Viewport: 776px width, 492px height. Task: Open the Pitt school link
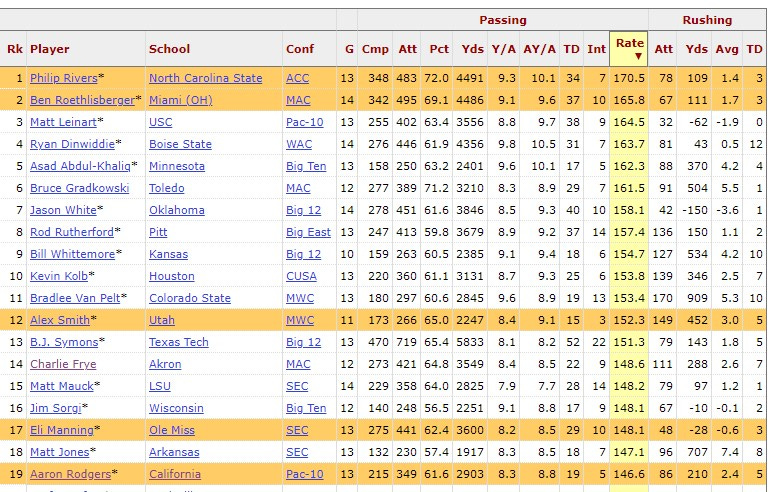click(158, 232)
